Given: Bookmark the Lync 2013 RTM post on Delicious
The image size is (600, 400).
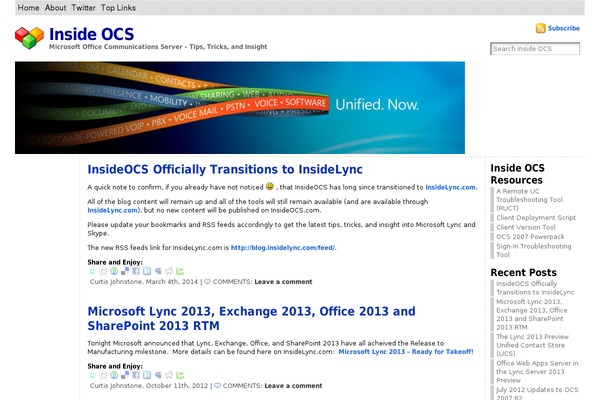Looking at the screenshot, I should tap(125, 375).
